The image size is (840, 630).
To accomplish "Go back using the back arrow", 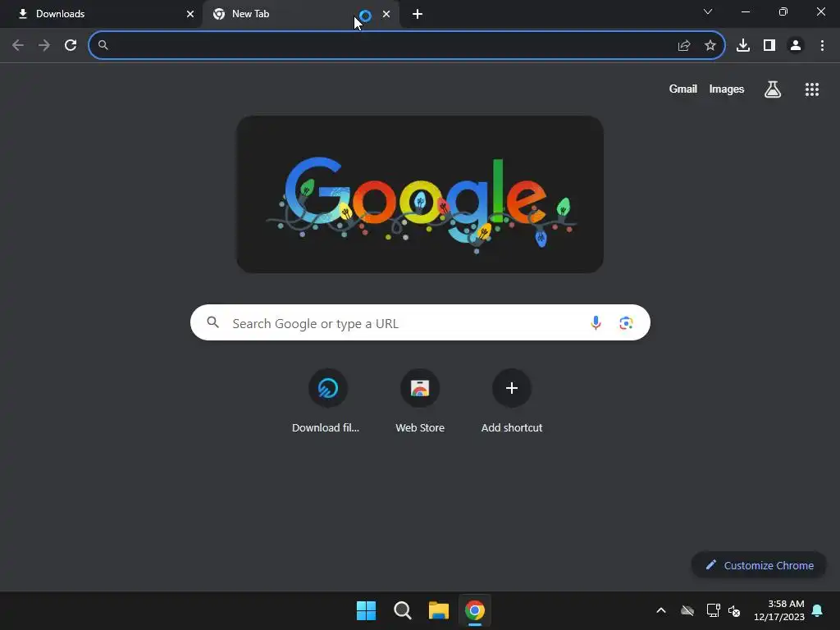I will click(x=18, y=45).
